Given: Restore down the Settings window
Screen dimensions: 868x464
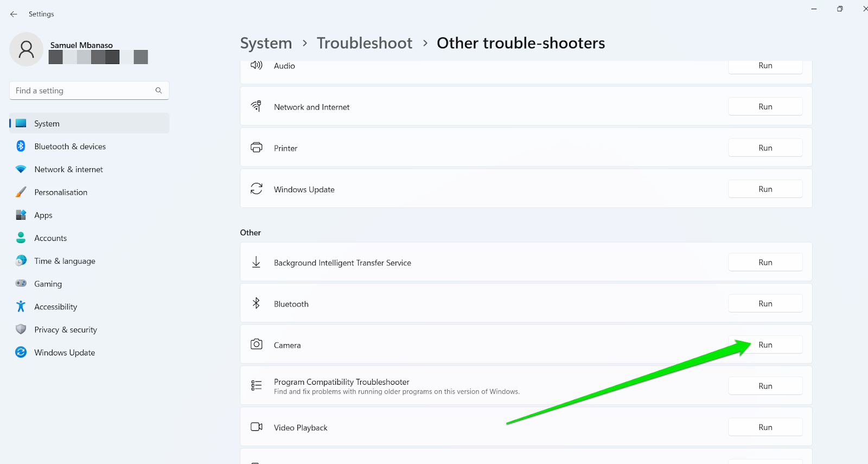Looking at the screenshot, I should (840, 9).
